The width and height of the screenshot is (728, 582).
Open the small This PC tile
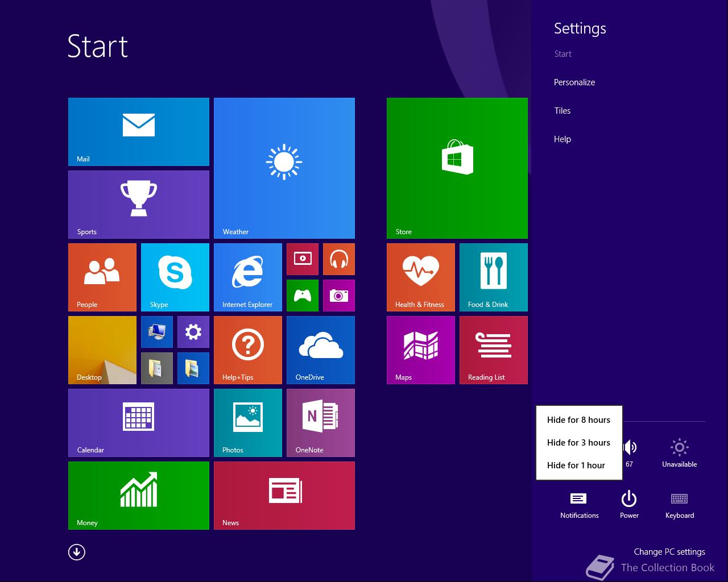coord(157,332)
